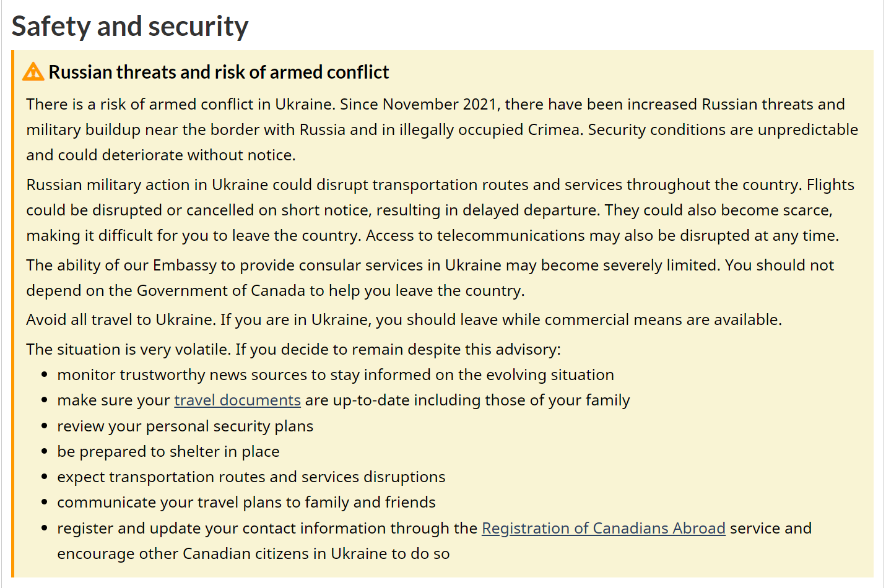Click the words "November 2021" in first paragraph
The height and width of the screenshot is (588, 886).
tap(440, 105)
